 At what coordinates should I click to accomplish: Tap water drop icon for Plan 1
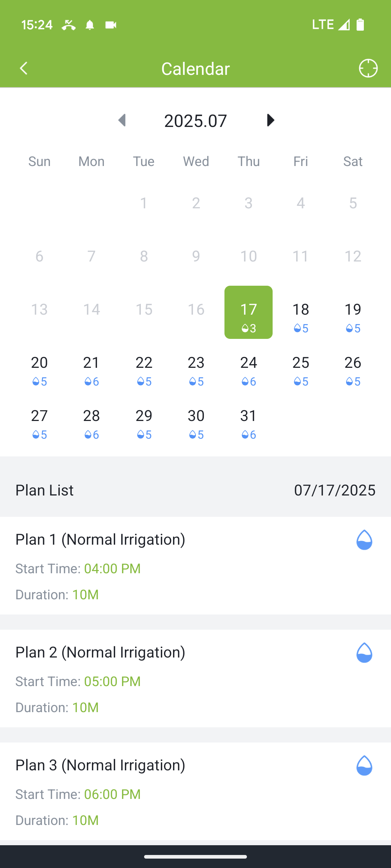pos(364,540)
